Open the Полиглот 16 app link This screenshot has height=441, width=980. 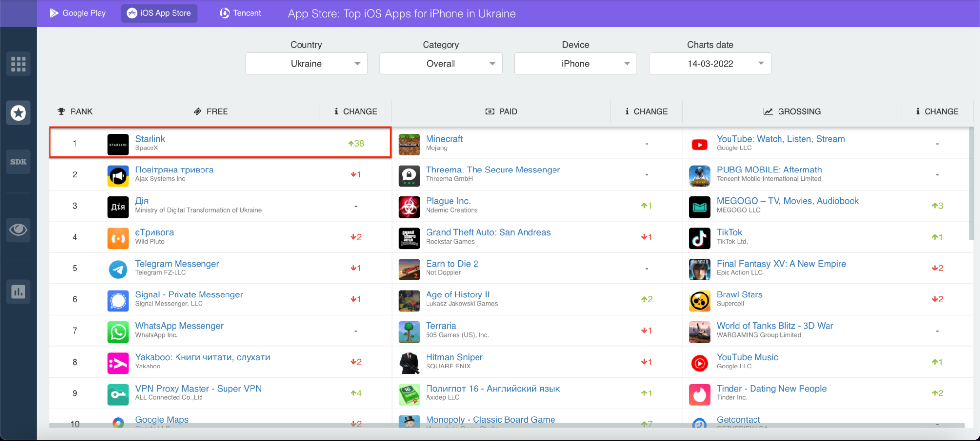[493, 389]
